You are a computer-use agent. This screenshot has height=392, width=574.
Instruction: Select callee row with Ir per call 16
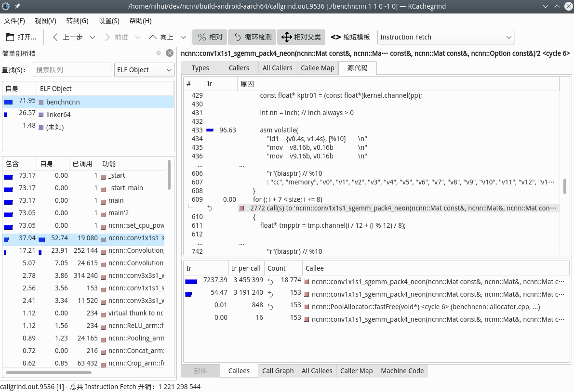[x=376, y=319]
